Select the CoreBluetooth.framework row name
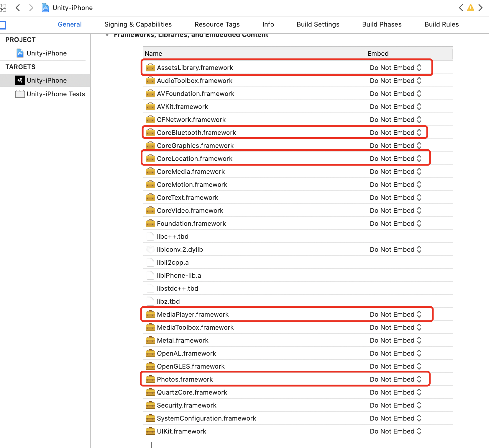Viewport: 489px width, 448px height. pos(196,133)
